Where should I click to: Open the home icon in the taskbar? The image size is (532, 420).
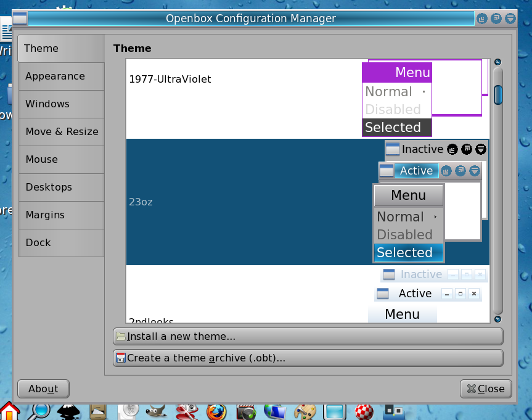9,411
